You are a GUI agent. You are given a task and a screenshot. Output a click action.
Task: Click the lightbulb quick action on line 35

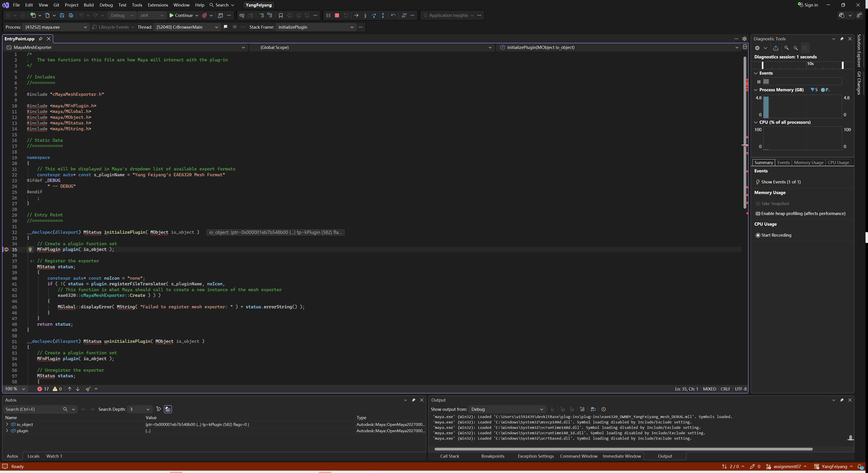click(30, 250)
